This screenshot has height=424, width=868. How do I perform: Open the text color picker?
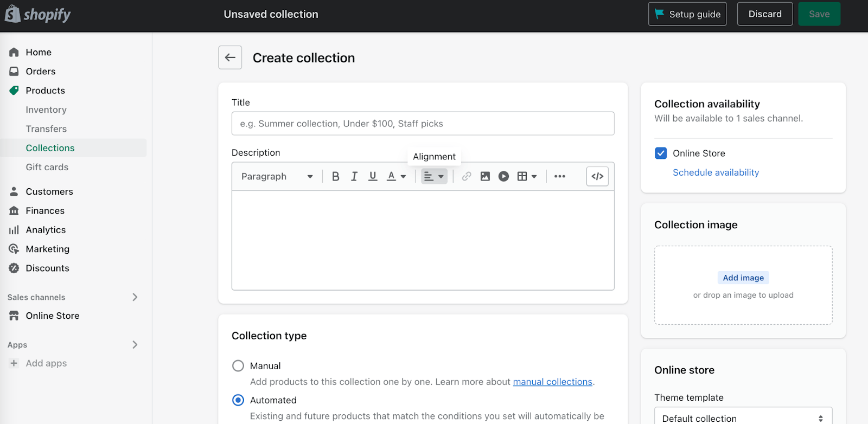click(x=396, y=176)
